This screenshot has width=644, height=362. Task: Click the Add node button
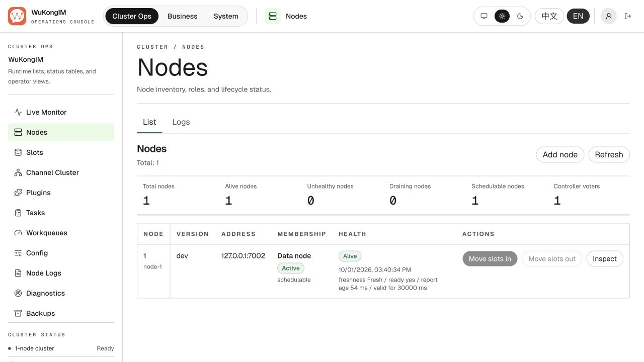tap(560, 154)
